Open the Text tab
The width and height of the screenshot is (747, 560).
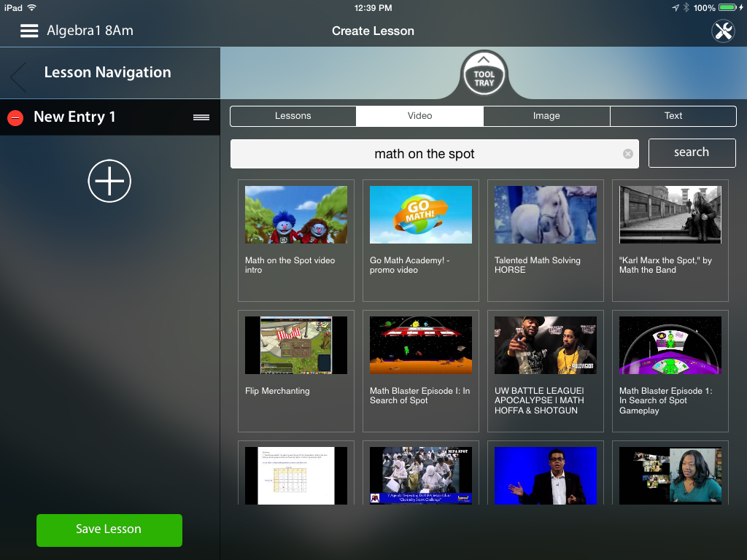tap(673, 116)
